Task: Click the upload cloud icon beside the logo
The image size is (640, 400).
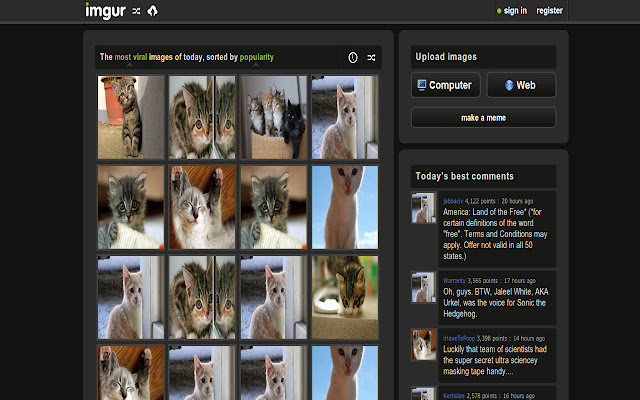Action: pyautogui.click(x=152, y=11)
